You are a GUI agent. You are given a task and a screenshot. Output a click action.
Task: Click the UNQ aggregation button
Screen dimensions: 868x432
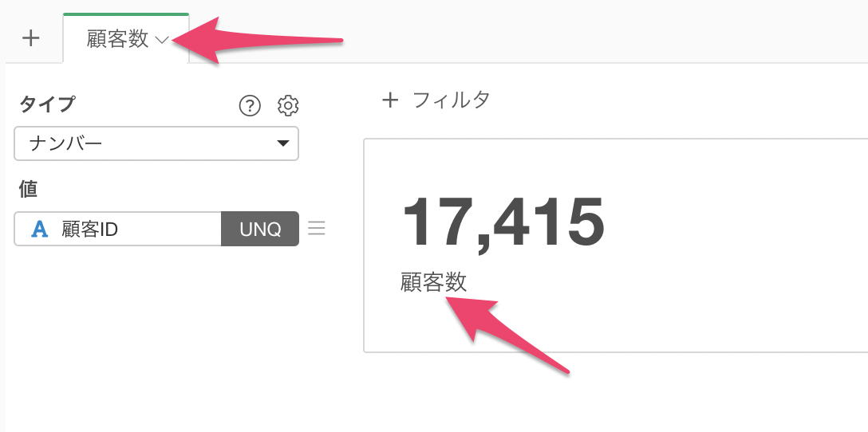pos(260,229)
